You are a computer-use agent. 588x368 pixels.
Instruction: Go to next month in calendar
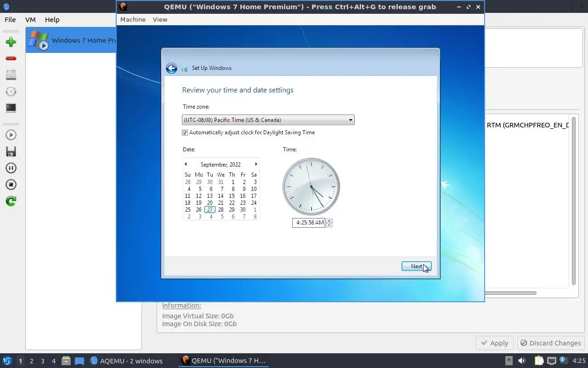(x=256, y=164)
